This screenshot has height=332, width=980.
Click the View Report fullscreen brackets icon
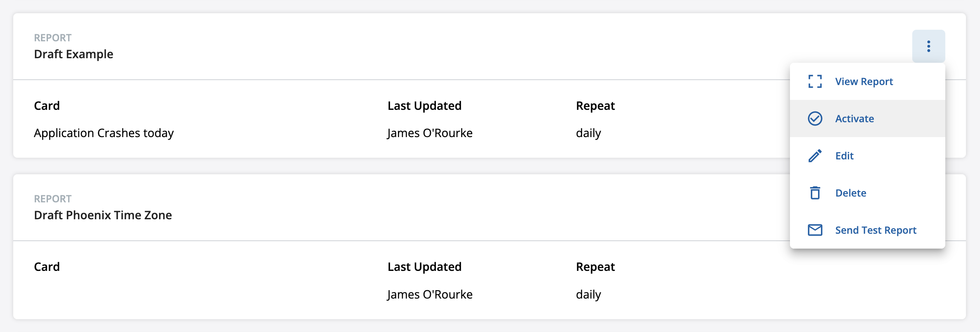pos(815,81)
